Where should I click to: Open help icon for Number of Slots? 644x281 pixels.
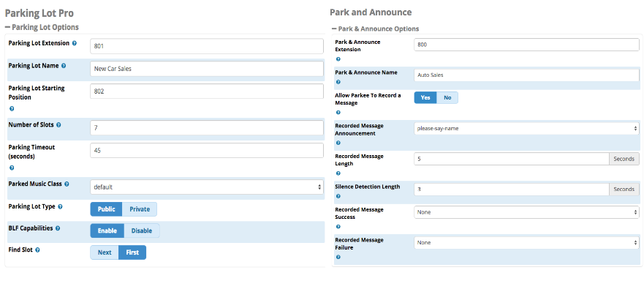click(58, 124)
